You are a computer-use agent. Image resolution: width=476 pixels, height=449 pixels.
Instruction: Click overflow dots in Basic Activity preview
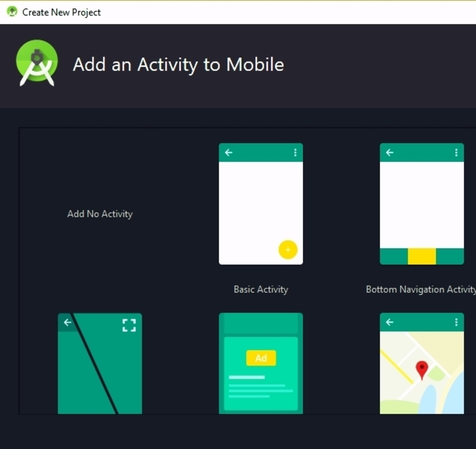tap(295, 152)
